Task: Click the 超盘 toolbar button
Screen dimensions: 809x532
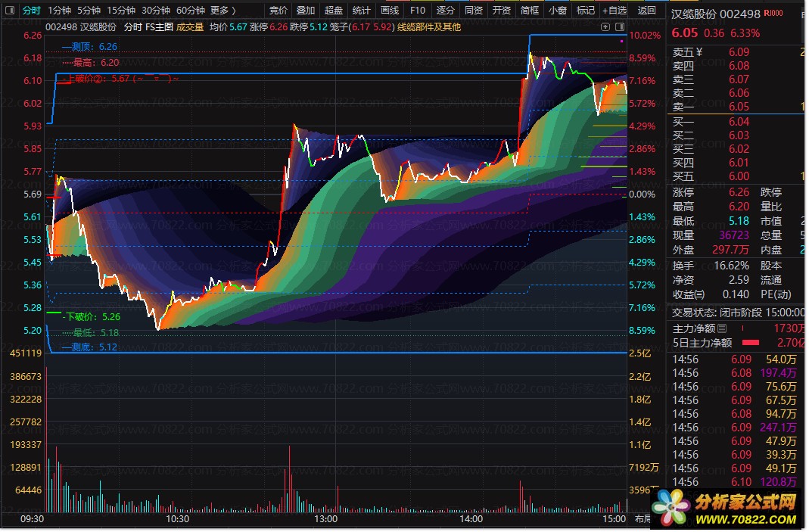Action: (x=333, y=11)
